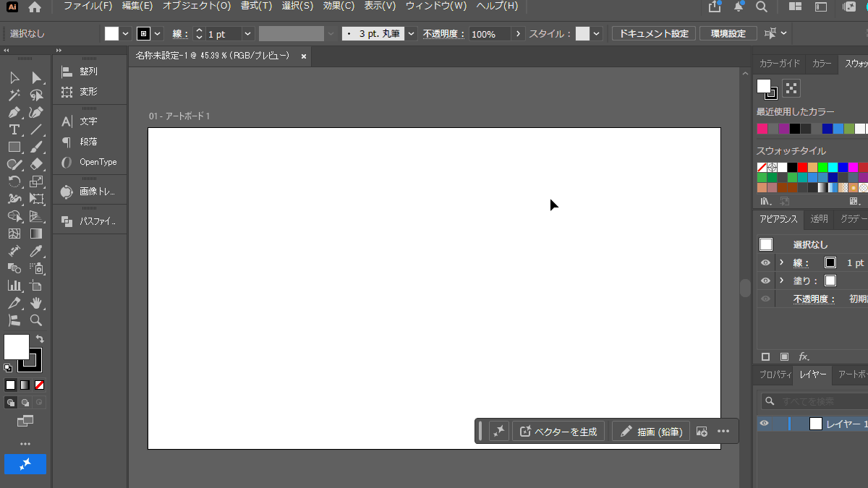Expand the left toolbar double arrows
Image resolution: width=868 pixels, height=488 pixels.
(x=6, y=51)
